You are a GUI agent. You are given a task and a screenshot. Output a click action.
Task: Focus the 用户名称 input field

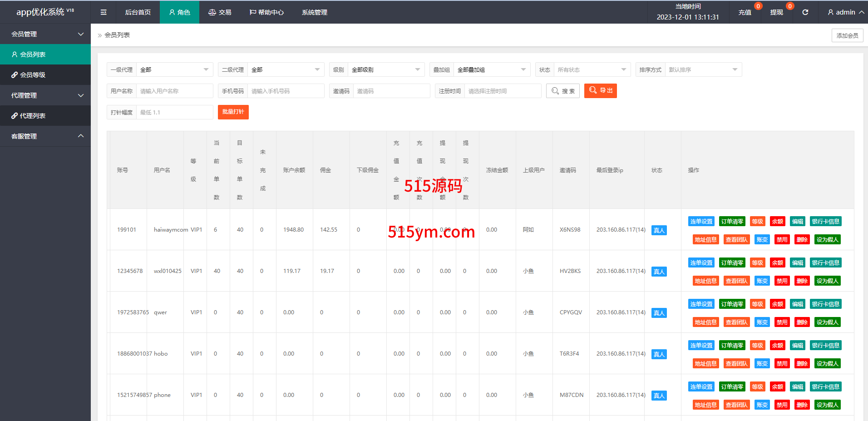(x=174, y=91)
